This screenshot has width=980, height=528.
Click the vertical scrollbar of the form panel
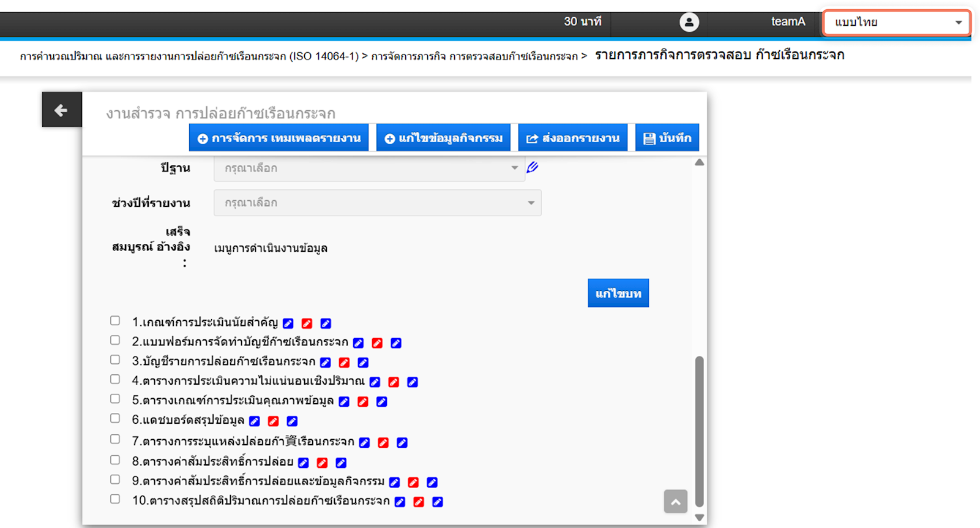click(x=699, y=429)
